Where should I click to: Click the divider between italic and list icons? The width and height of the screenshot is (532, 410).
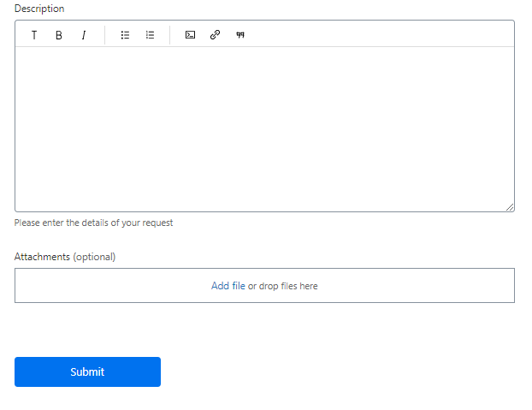105,35
